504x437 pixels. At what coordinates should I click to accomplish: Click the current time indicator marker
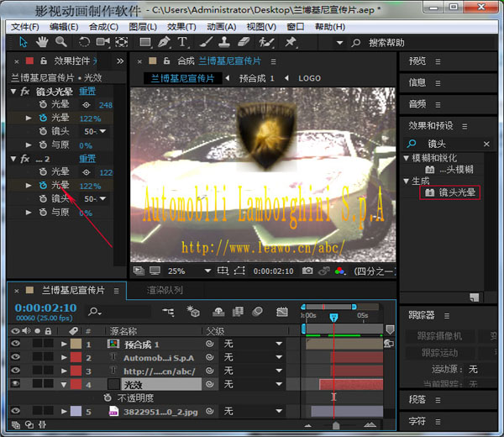[333, 318]
